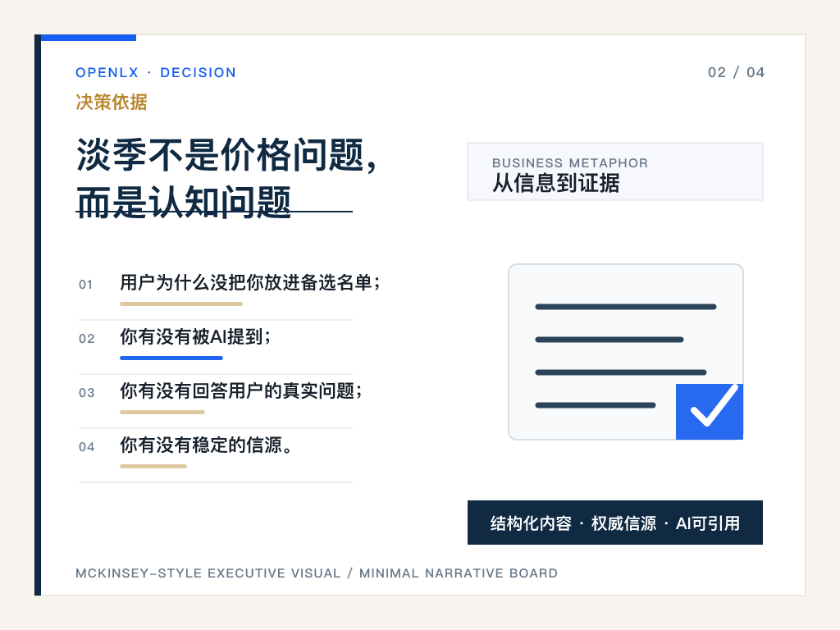
Task: Click the list number '04'
Action: [86, 447]
